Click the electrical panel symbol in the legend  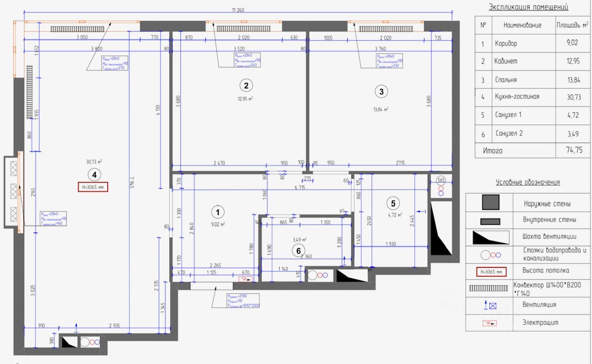click(490, 323)
